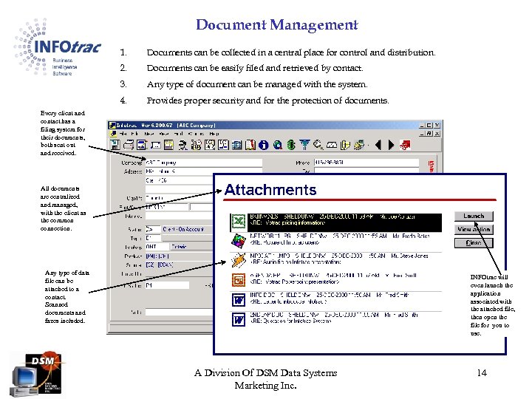The height and width of the screenshot is (399, 532).
Task: Click the open book icon in toolbar
Action: 250,145
